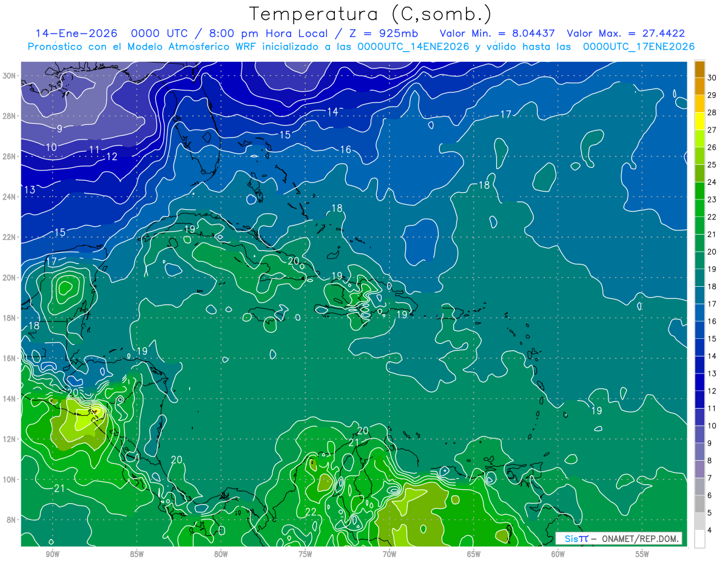This screenshot has height=562, width=728.
Task: Click the title 'Temperatura (C,somb.)'
Action: point(370,14)
